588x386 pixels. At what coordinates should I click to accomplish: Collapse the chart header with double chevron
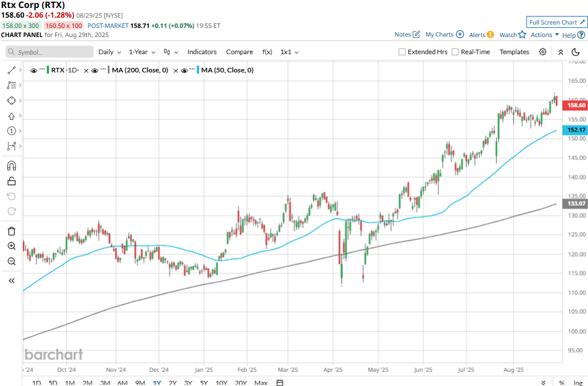click(561, 52)
